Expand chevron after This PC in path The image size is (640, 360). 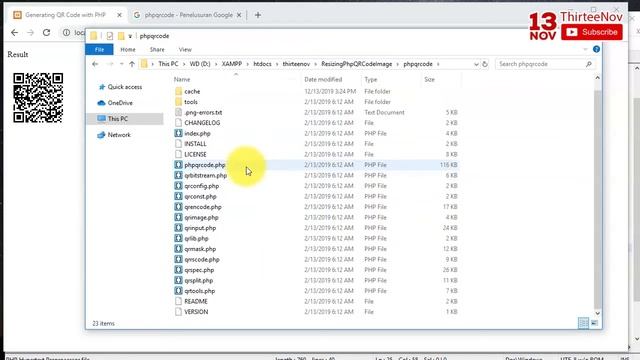184,64
